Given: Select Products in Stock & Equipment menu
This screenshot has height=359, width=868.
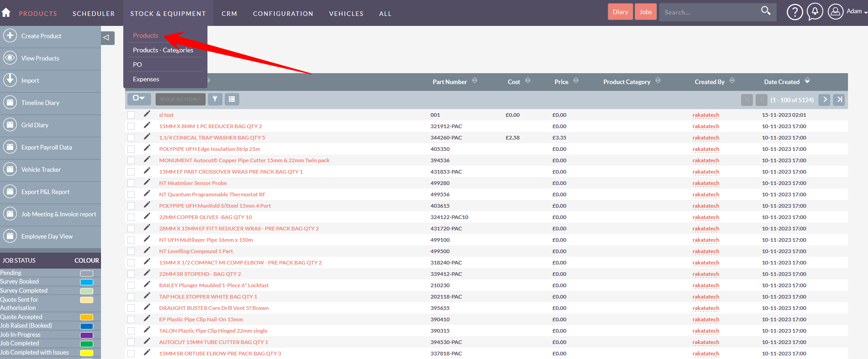Looking at the screenshot, I should click(146, 35).
